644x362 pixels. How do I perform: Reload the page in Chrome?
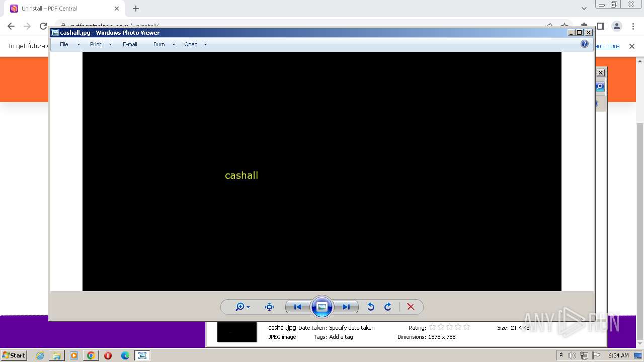coord(43,26)
